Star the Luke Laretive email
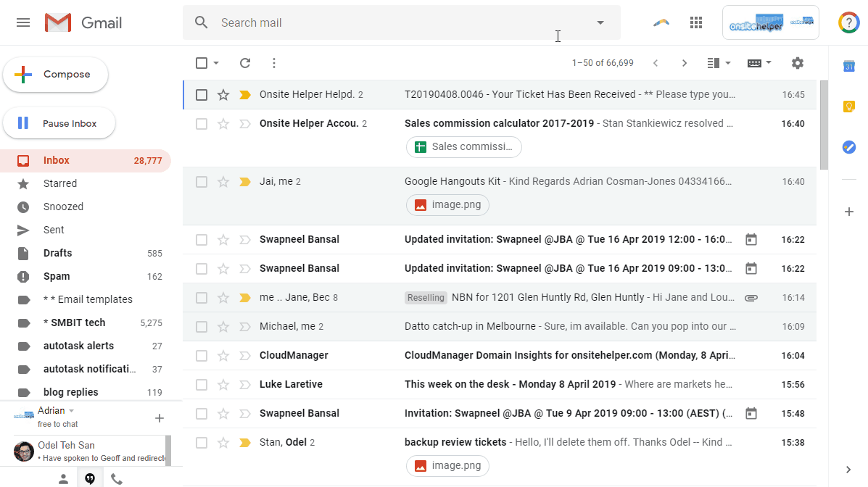The height and width of the screenshot is (487, 868). tap(223, 385)
